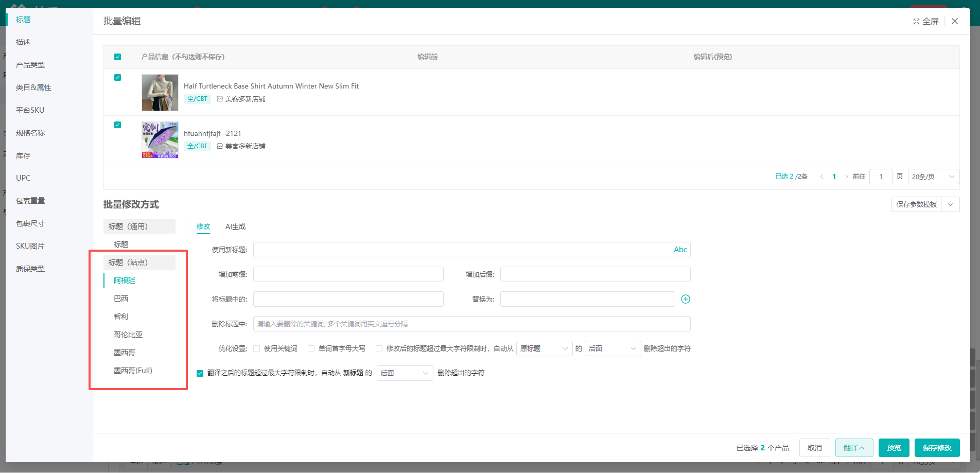
Task: Expand the 保存参数模板 arrow dropdown
Action: pos(951,204)
